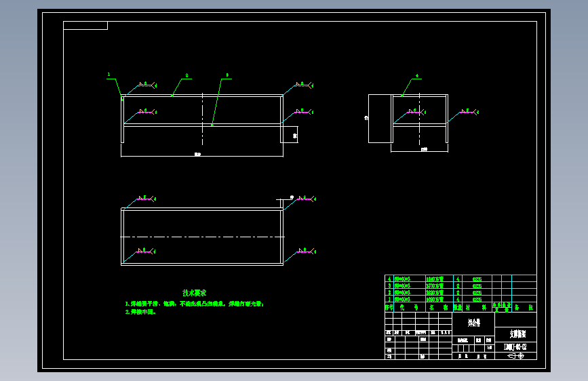
Task: Select part balloon number 3 leader label
Action: tap(227, 75)
